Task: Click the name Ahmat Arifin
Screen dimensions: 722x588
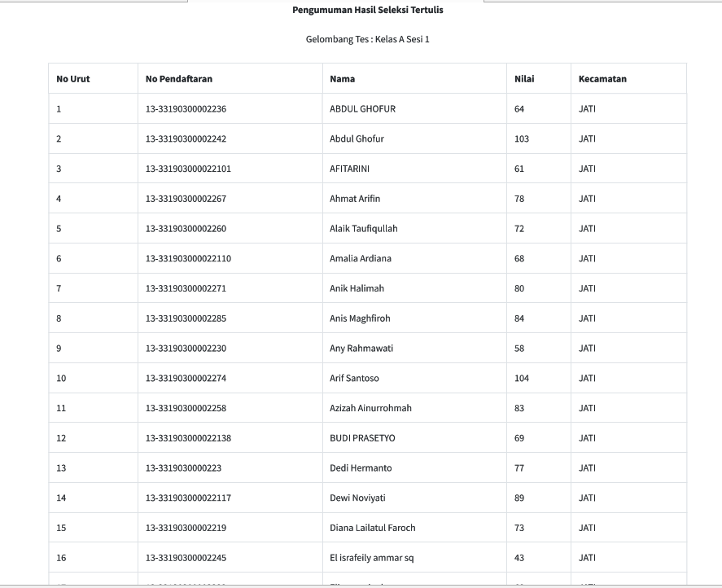Action: click(355, 199)
